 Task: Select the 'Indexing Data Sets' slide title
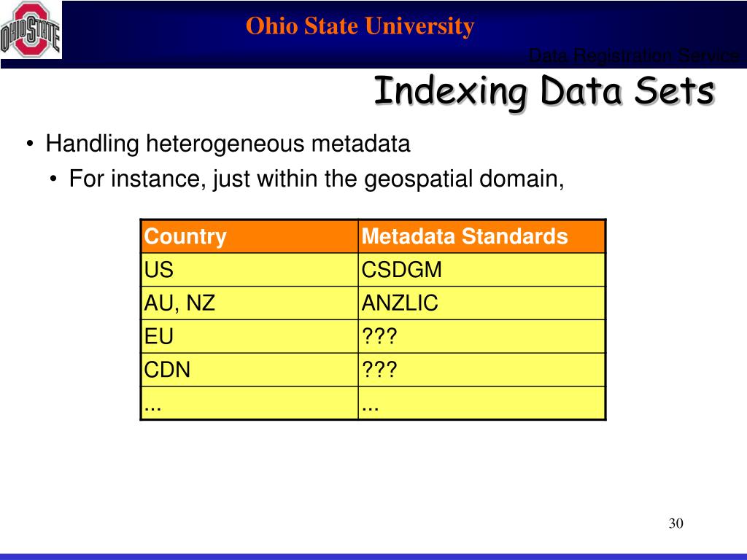[544, 91]
